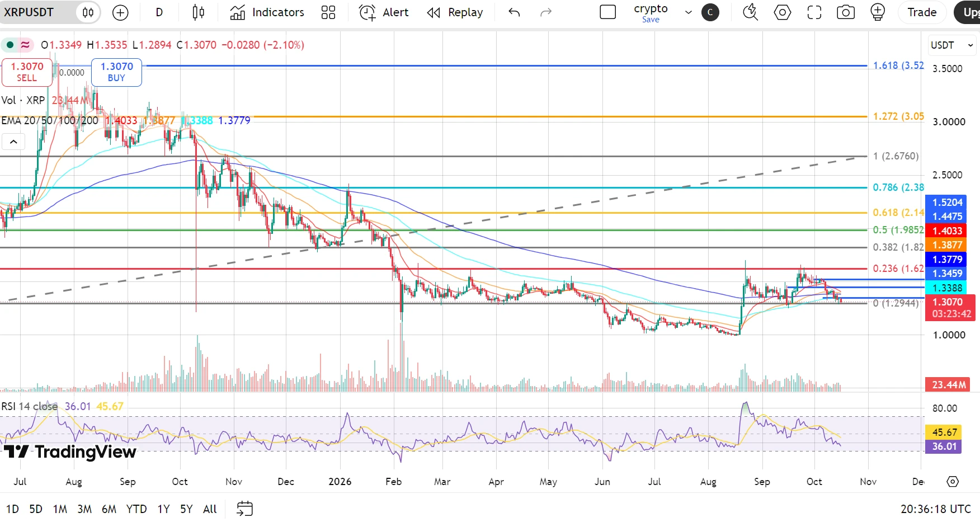This screenshot has width=980, height=522.
Task: Select the 6M time range
Action: tap(109, 509)
